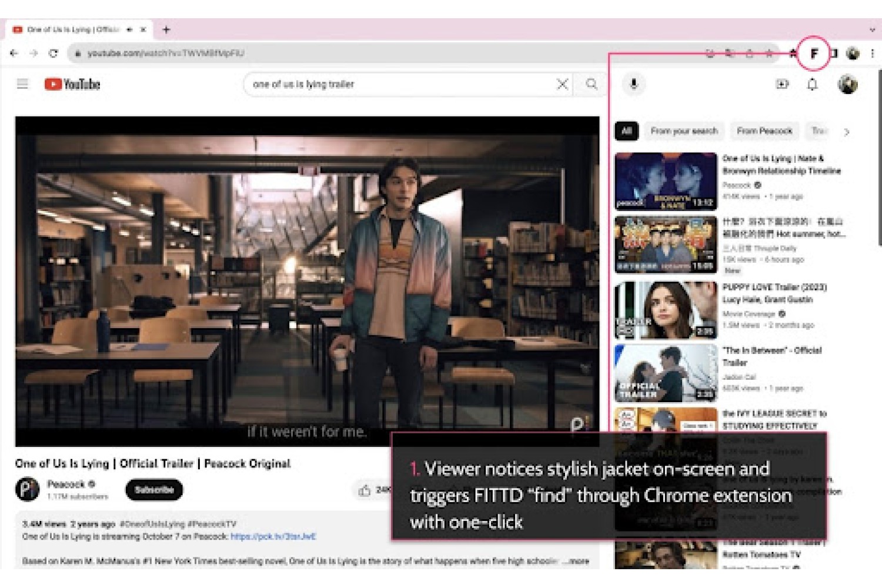Open "The In Between - Official Trailer" title
Viewport: 882px width, 588px height.
[772, 356]
